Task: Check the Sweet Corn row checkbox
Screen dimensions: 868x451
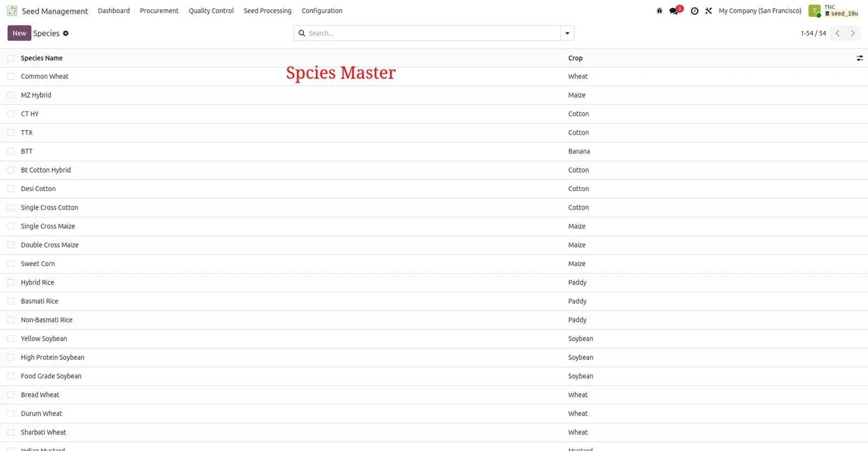Action: pos(11,264)
